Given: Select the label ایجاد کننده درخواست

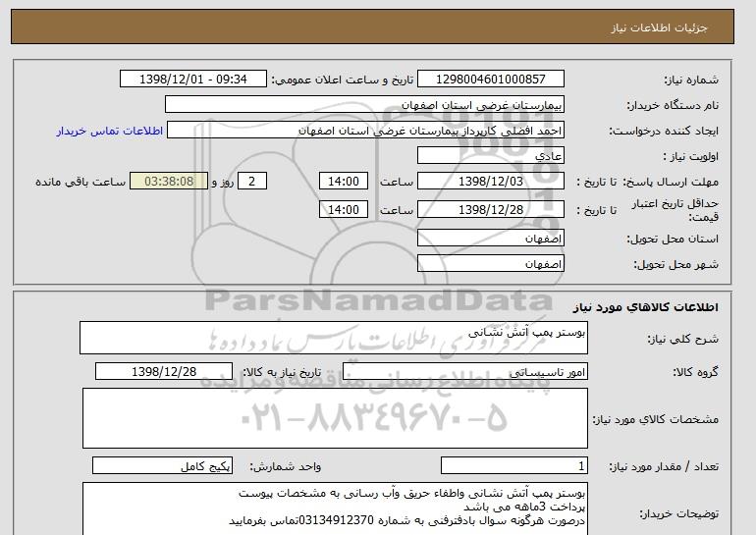Looking at the screenshot, I should [664, 131].
